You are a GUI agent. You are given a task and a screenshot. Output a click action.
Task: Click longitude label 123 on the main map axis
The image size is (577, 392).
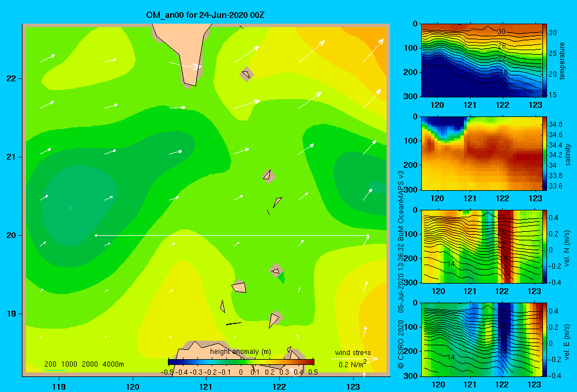(x=353, y=386)
